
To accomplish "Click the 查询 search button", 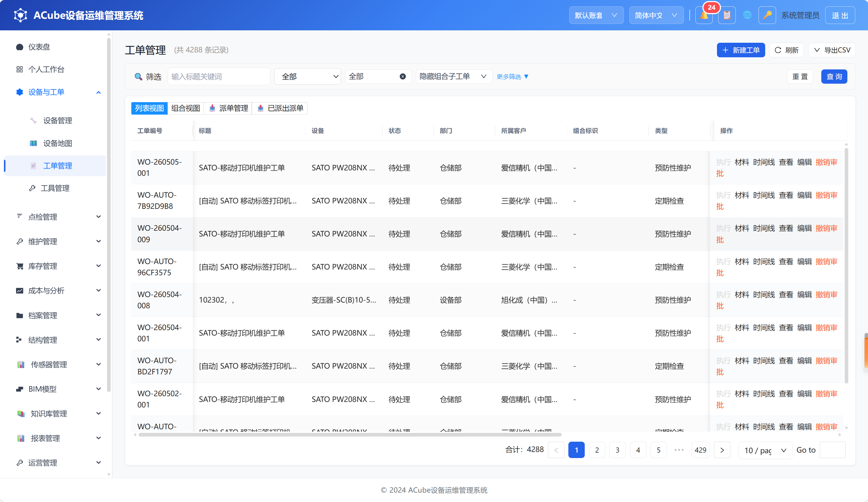I will coord(834,76).
